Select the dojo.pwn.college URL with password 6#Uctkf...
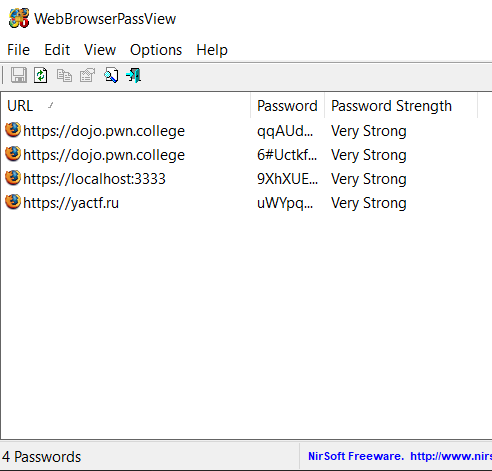The width and height of the screenshot is (492, 471). click(104, 155)
